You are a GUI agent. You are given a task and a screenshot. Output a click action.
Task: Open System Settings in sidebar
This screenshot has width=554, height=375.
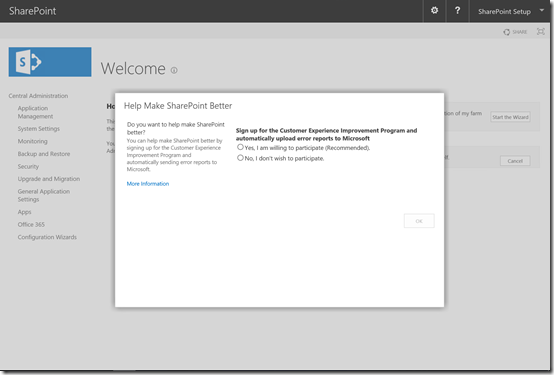pyautogui.click(x=39, y=129)
